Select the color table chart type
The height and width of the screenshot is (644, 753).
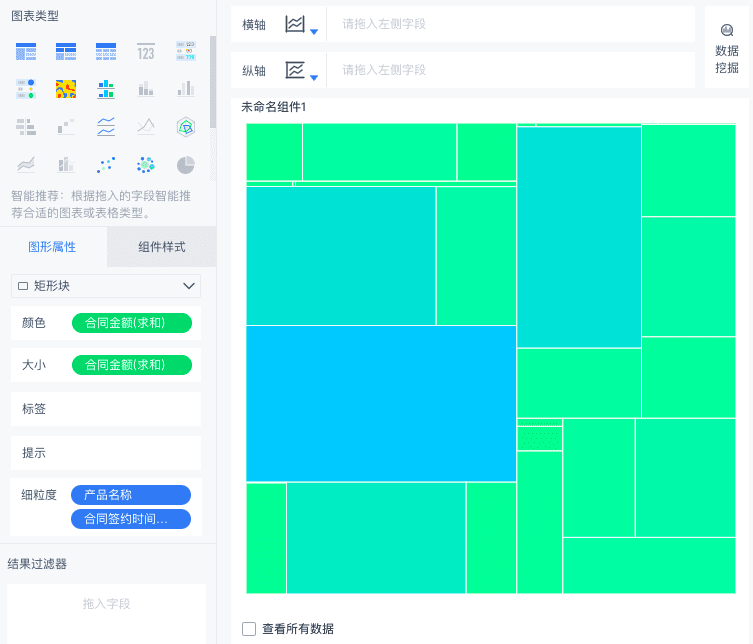(x=186, y=51)
